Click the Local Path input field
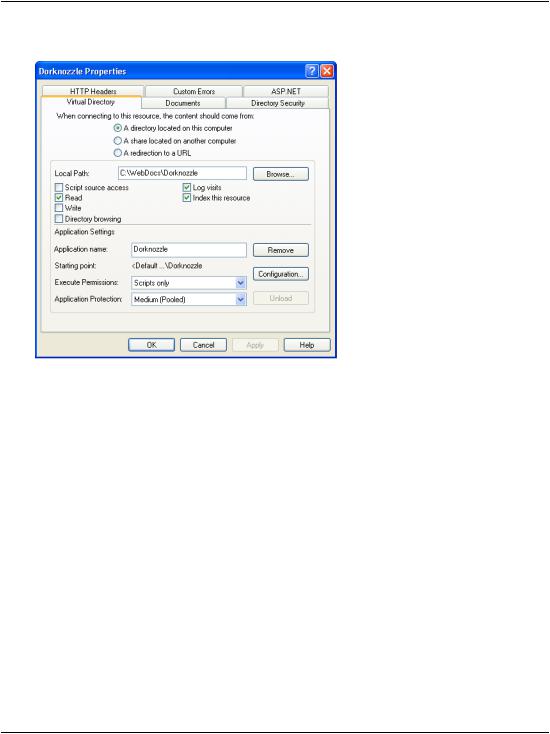550x734 pixels. pyautogui.click(x=182, y=173)
